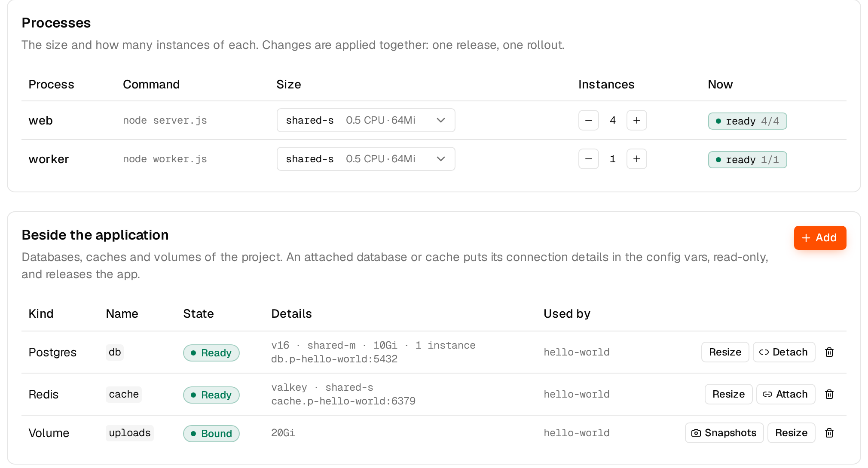Screen dimensions: 868x468
Task: Decrease web instances with minus button
Action: 589,120
